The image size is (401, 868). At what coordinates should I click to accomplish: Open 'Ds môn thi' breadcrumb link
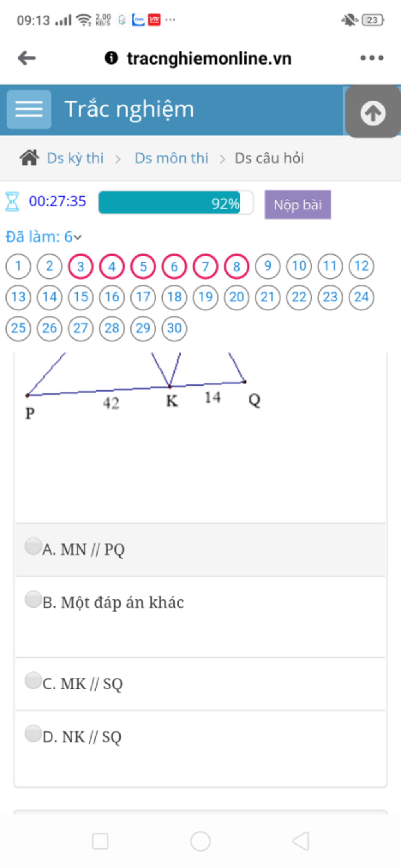click(x=172, y=158)
